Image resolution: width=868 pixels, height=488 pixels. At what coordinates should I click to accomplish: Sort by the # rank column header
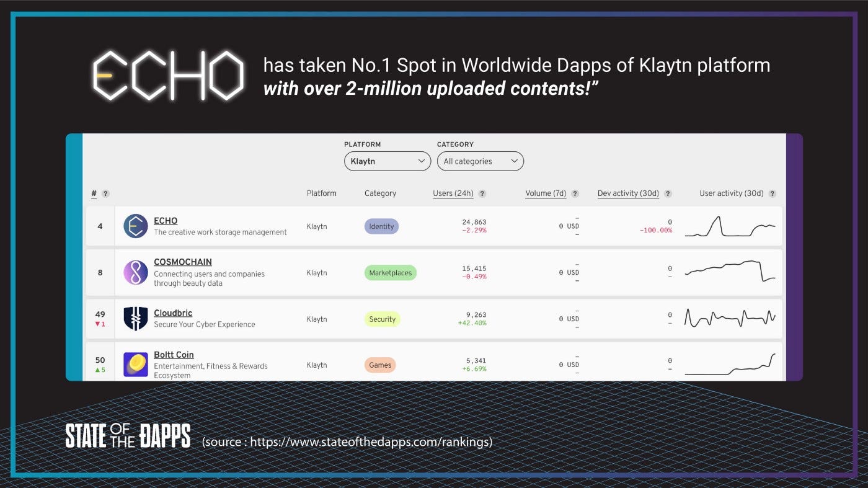pyautogui.click(x=94, y=193)
